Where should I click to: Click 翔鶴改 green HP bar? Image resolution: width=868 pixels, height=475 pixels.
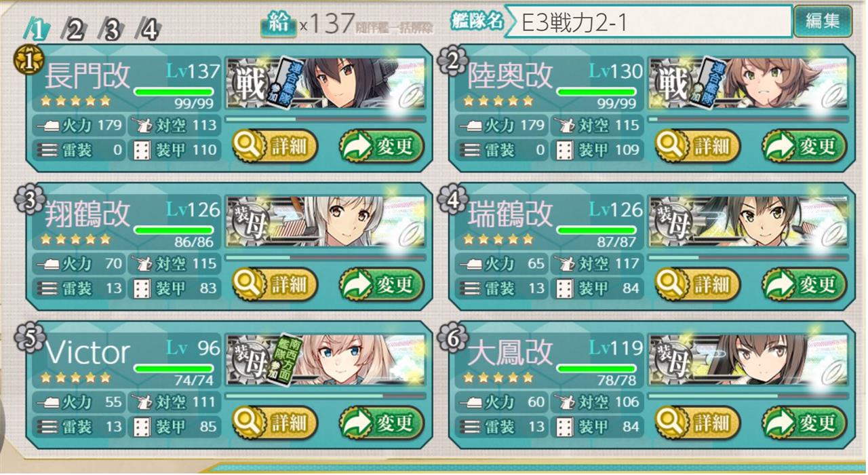click(x=174, y=230)
